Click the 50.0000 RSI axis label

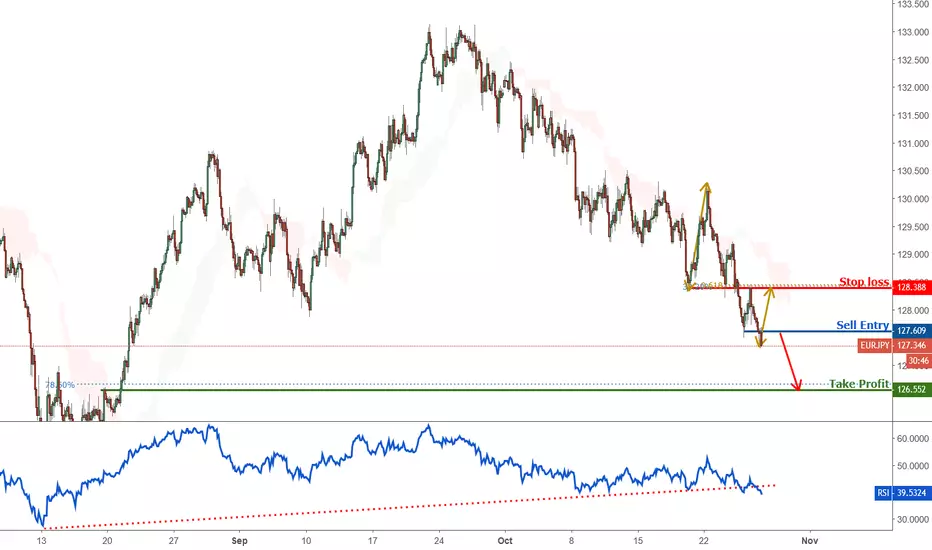[x=912, y=466]
